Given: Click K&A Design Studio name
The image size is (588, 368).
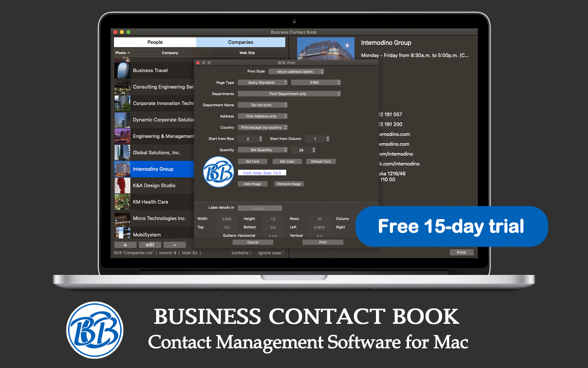Looking at the screenshot, I should pyautogui.click(x=154, y=185).
